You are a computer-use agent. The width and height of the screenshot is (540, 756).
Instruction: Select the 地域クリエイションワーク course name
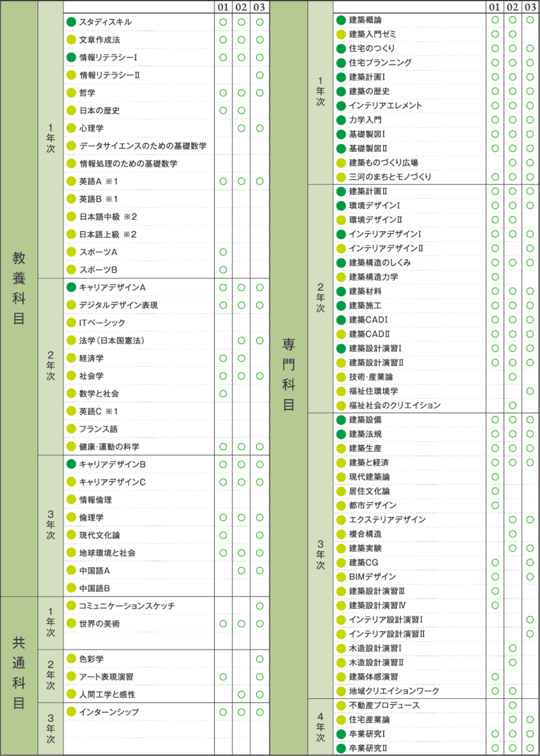(x=394, y=691)
